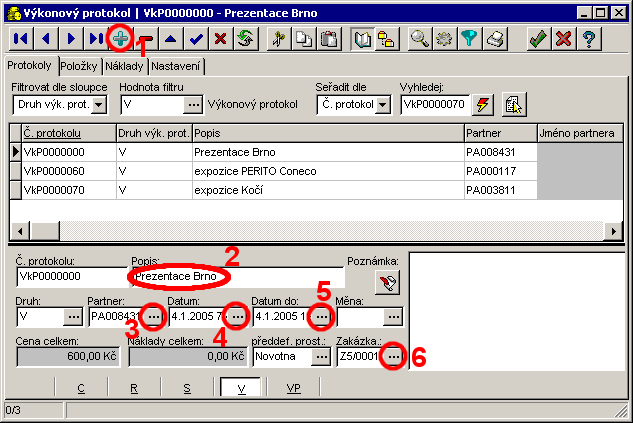
Task: Toggle the VP protocol type button
Action: click(294, 388)
